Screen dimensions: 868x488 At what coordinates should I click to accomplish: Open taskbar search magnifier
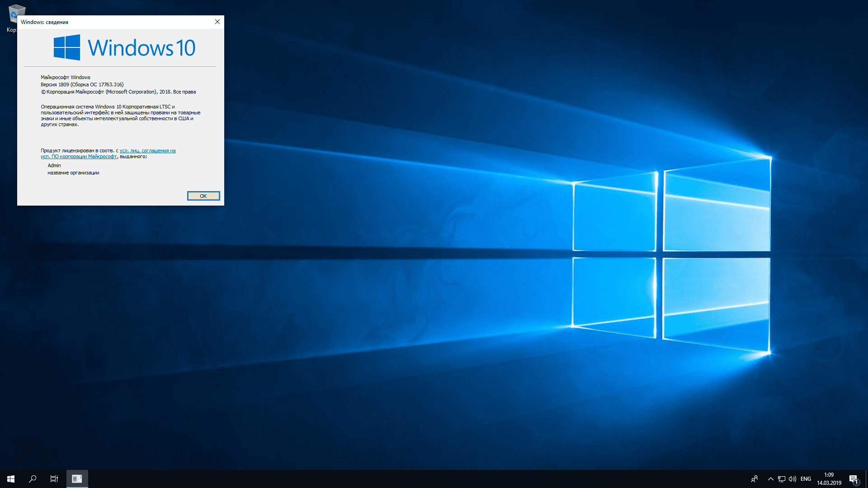click(x=33, y=479)
